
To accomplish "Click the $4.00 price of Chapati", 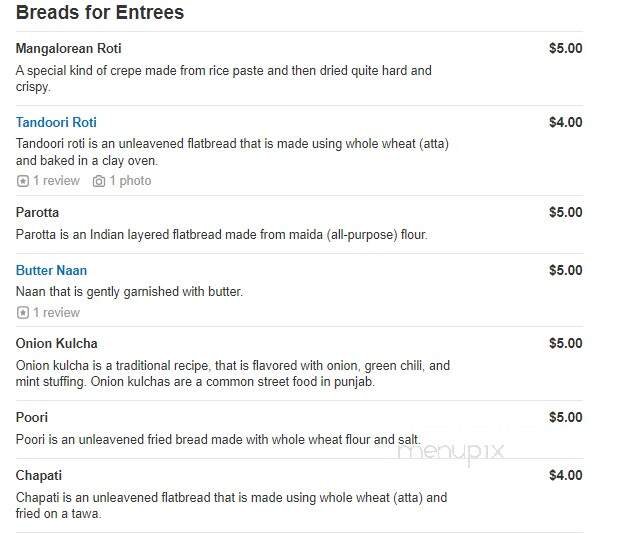I will pyautogui.click(x=566, y=475).
